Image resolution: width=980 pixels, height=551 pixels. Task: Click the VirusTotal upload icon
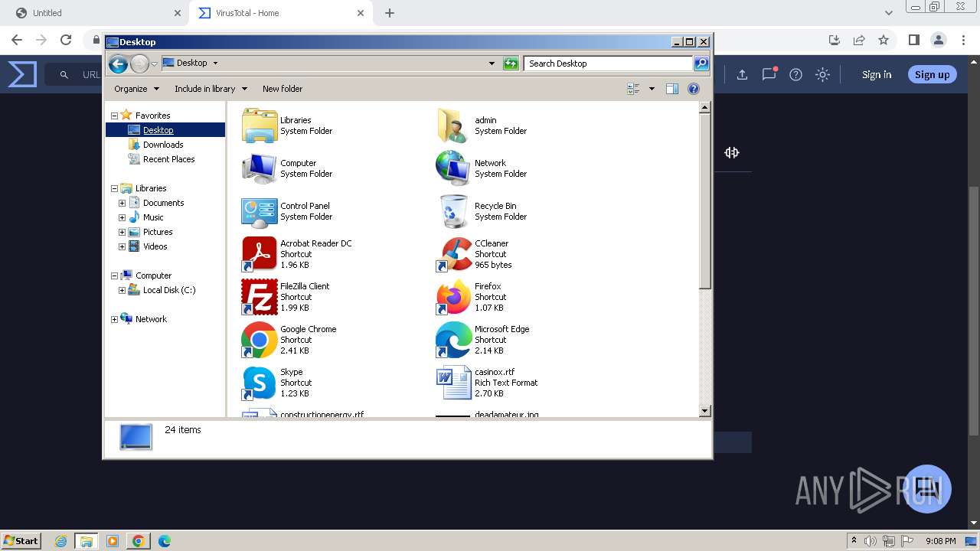tap(742, 74)
